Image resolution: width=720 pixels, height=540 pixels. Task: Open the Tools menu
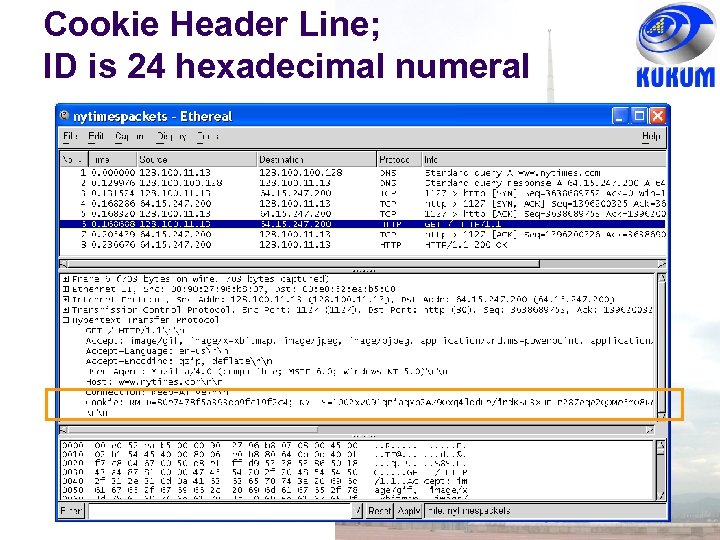[208, 136]
